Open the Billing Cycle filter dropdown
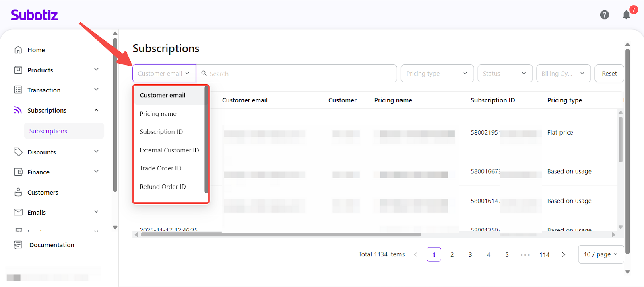 click(563, 74)
